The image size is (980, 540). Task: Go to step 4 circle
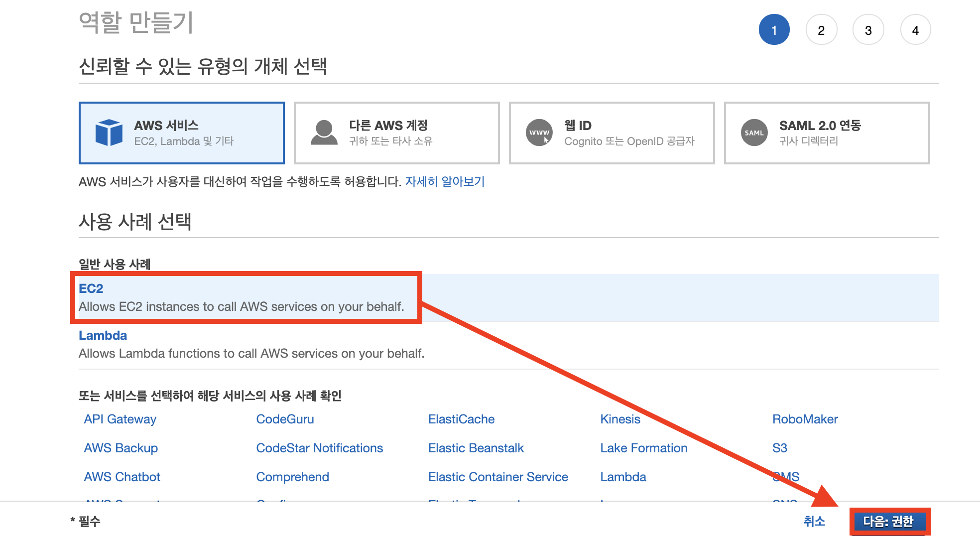915,30
